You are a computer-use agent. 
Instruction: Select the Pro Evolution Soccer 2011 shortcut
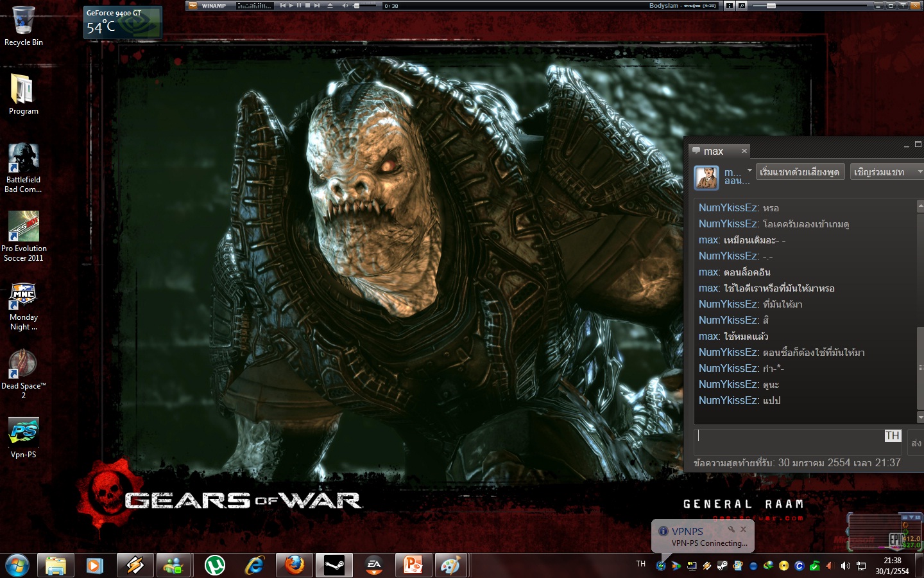point(24,236)
